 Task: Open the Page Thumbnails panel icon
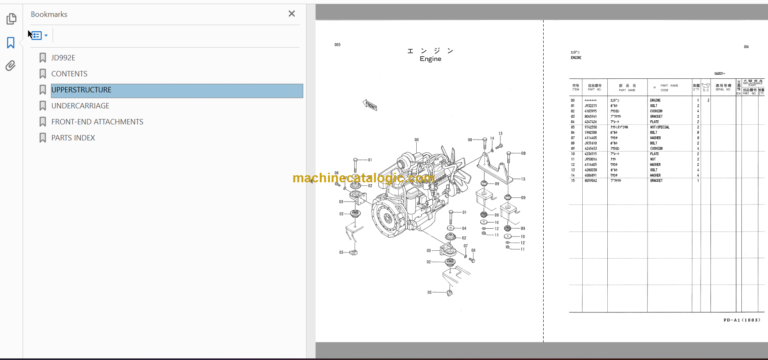point(11,19)
